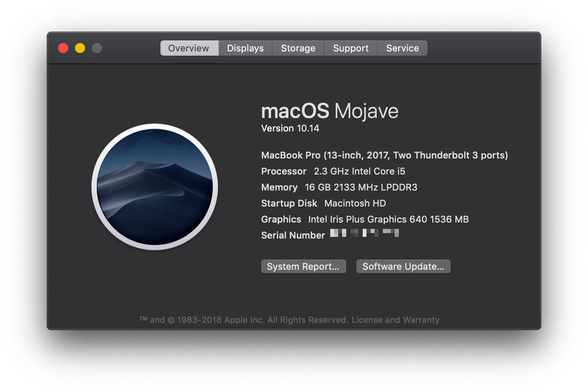Viewport: 588px width, 392px height.
Task: Click the macOS Mojave desert icon
Action: click(154, 187)
